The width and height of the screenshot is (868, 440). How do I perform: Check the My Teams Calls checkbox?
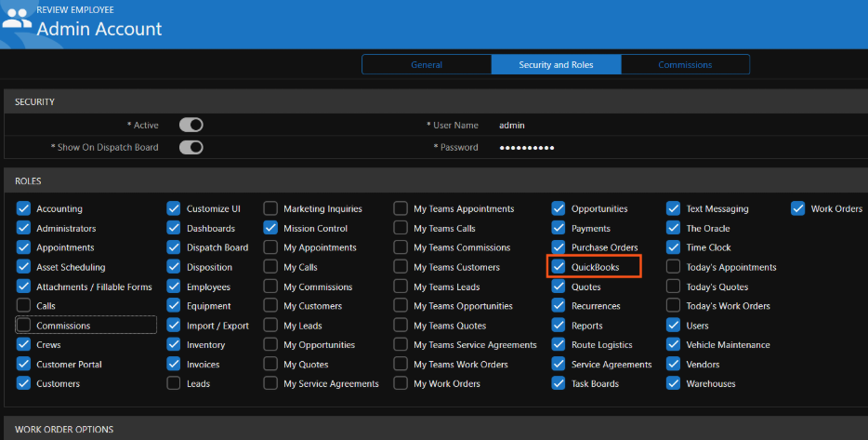401,228
